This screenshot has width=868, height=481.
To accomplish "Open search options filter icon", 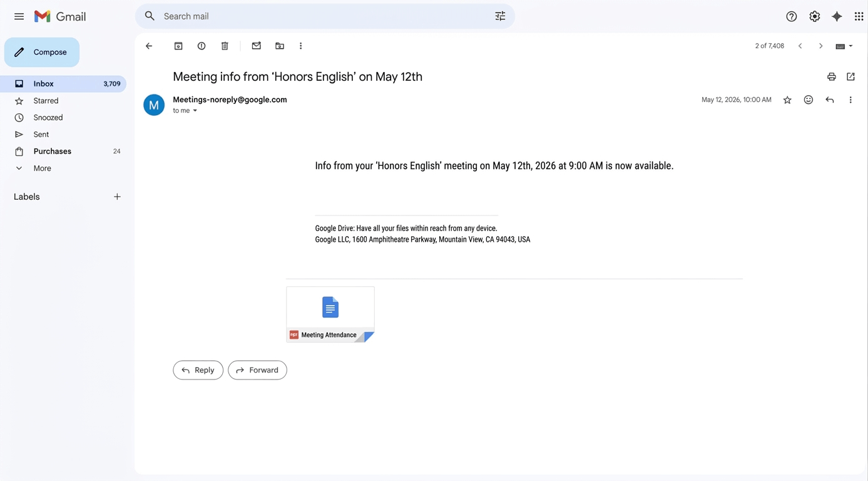I will 500,16.
